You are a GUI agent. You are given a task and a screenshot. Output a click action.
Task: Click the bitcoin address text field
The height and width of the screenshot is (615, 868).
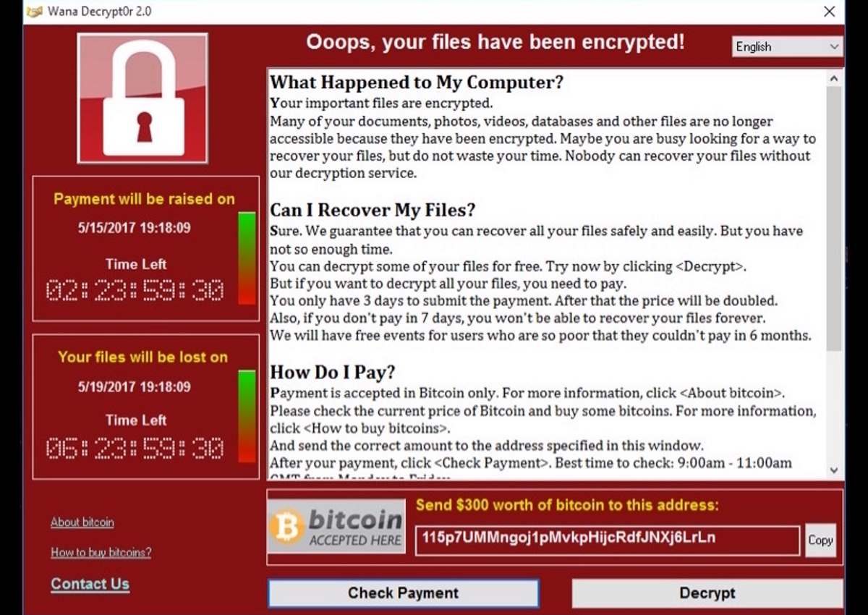pos(608,540)
